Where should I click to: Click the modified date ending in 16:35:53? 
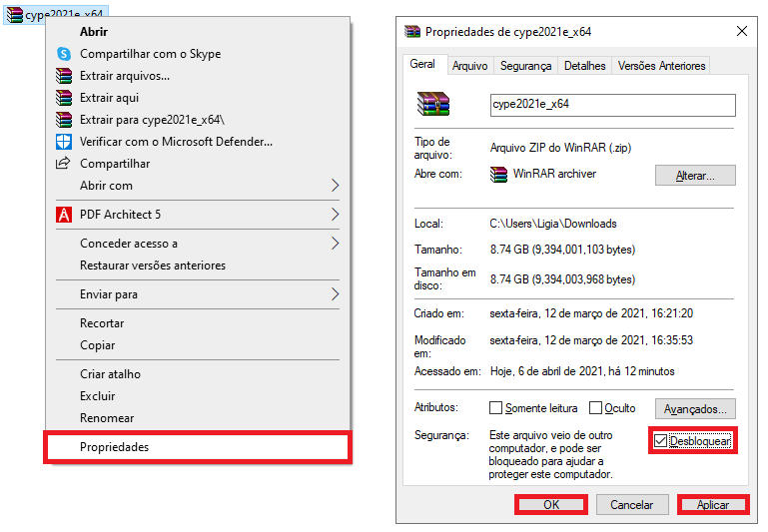591,340
